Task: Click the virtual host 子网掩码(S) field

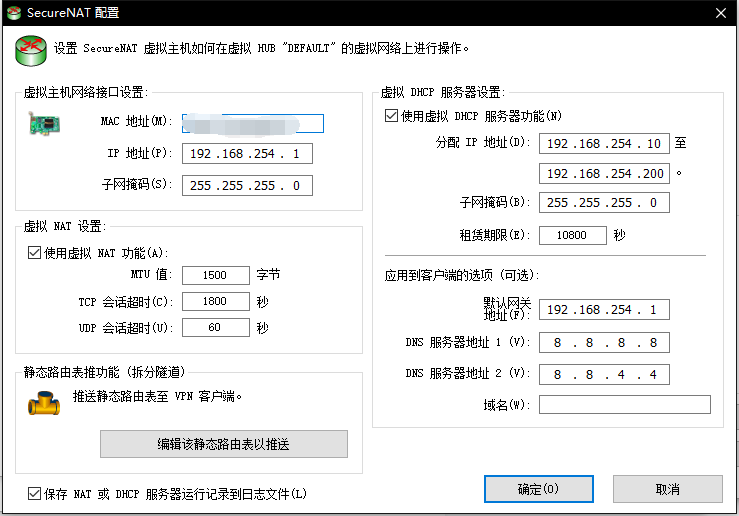Action: click(247, 186)
